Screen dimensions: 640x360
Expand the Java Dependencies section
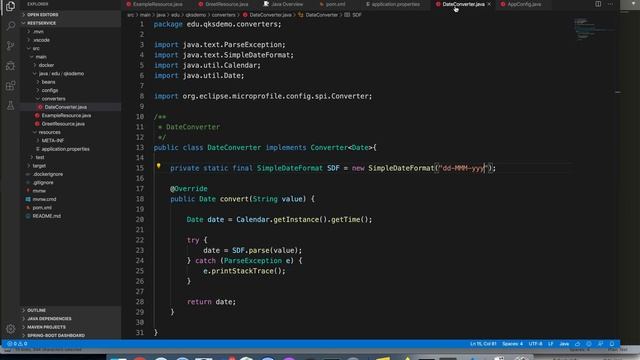(49, 319)
